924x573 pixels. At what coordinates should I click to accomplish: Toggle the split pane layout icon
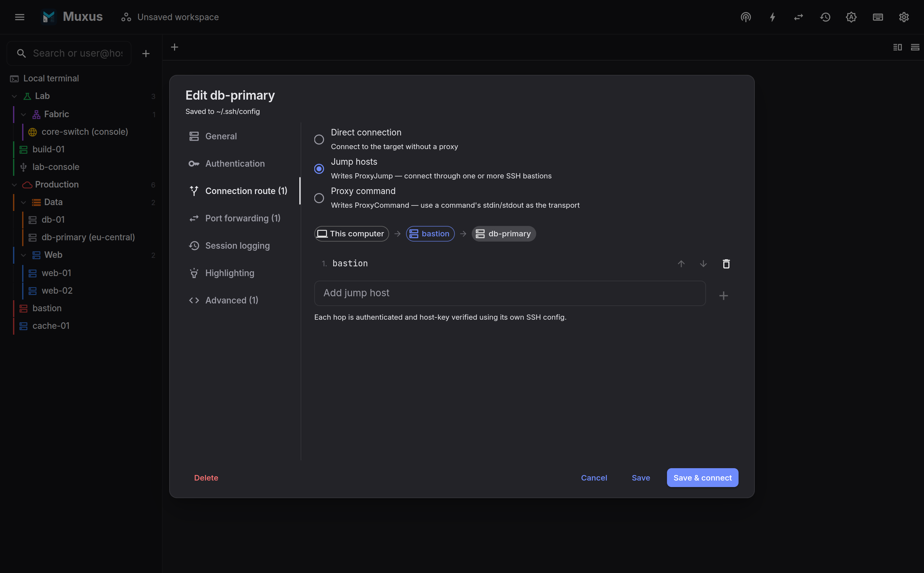[898, 47]
